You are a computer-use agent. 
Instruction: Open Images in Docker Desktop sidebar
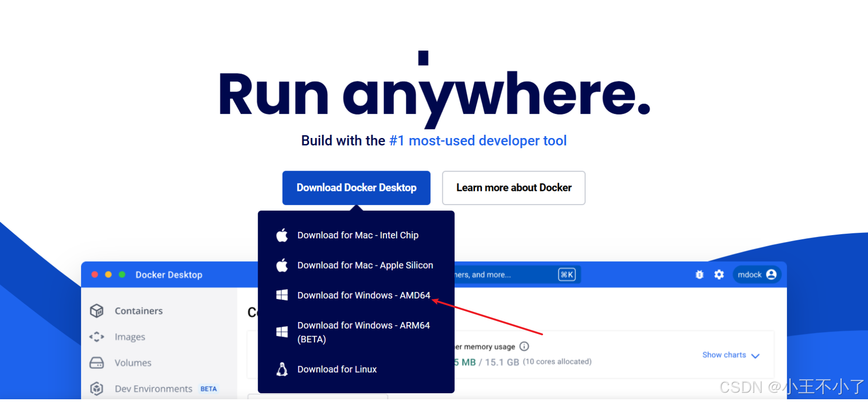click(x=130, y=337)
